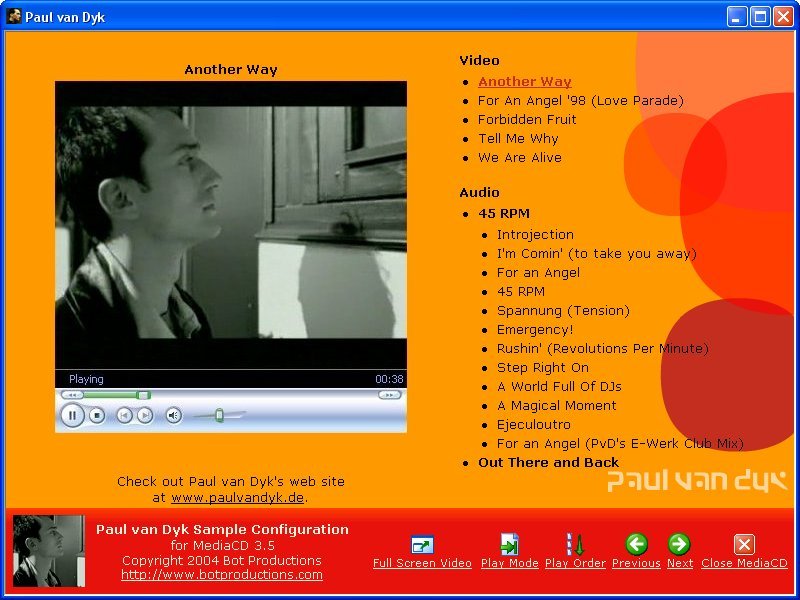The height and width of the screenshot is (600, 800).
Task: Collapse the 45 RPM album heading
Action: point(504,213)
